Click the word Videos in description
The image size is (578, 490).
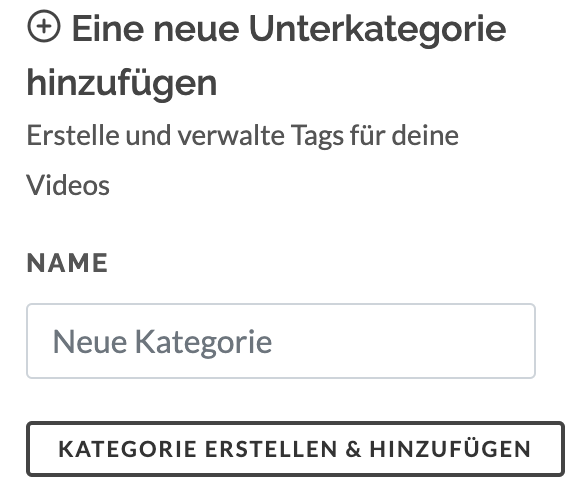point(68,185)
